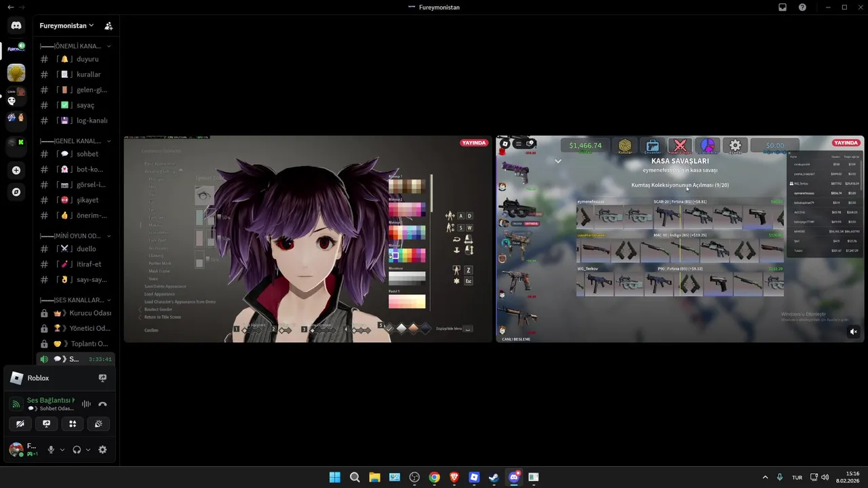Open the sayaç channel
This screenshot has width=868, height=488.
coord(75,105)
